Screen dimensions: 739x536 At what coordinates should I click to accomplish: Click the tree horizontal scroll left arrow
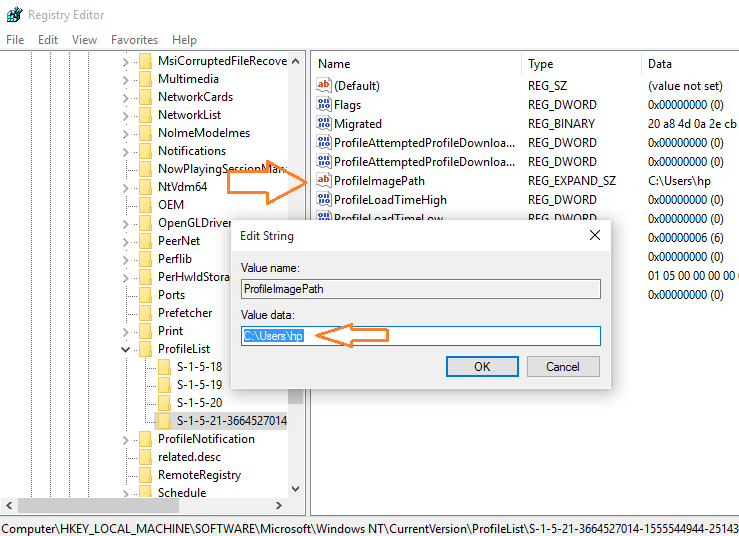pyautogui.click(x=9, y=505)
